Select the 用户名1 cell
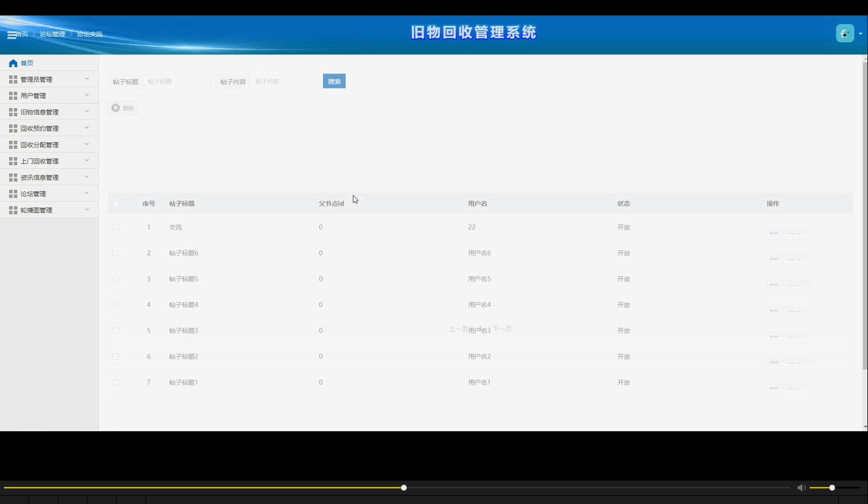Viewport: 868px width, 504px height. 479,382
